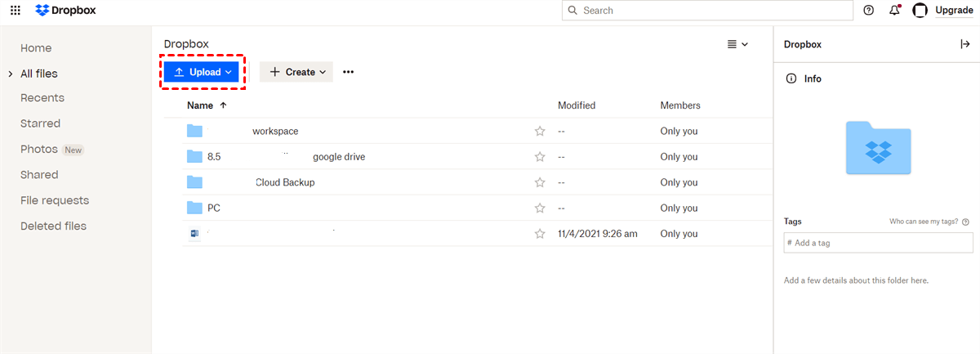
Task: Collapse the right details panel
Action: point(964,44)
